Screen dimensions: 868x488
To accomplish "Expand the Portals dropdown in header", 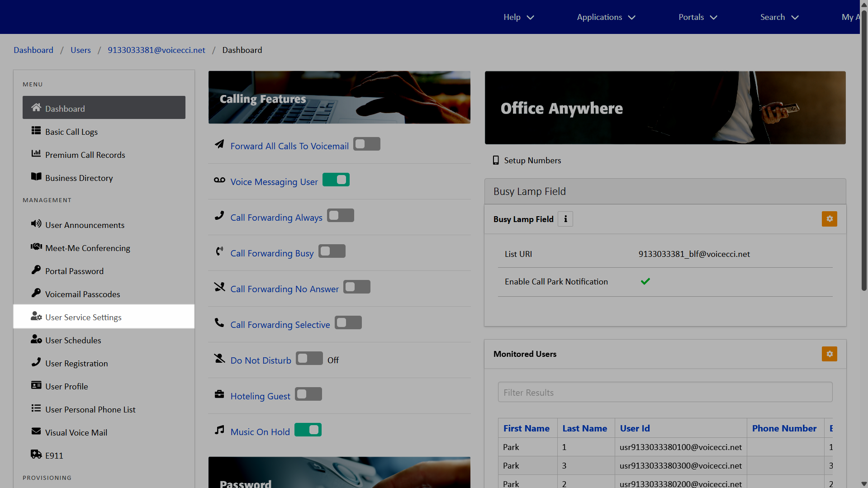I will [x=697, y=17].
